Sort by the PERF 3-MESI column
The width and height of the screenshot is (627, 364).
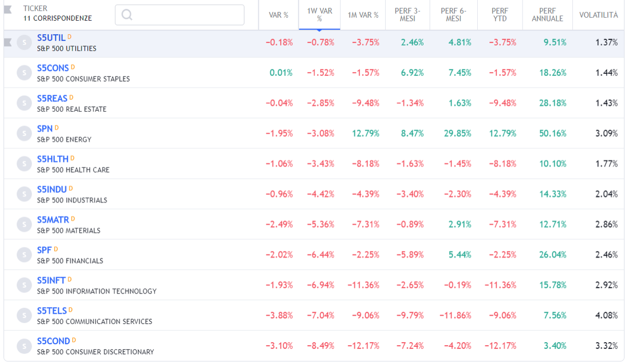(408, 15)
